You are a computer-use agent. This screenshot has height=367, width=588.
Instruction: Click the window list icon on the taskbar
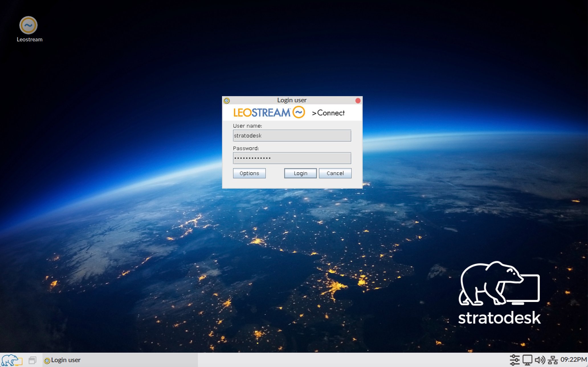pyautogui.click(x=33, y=360)
